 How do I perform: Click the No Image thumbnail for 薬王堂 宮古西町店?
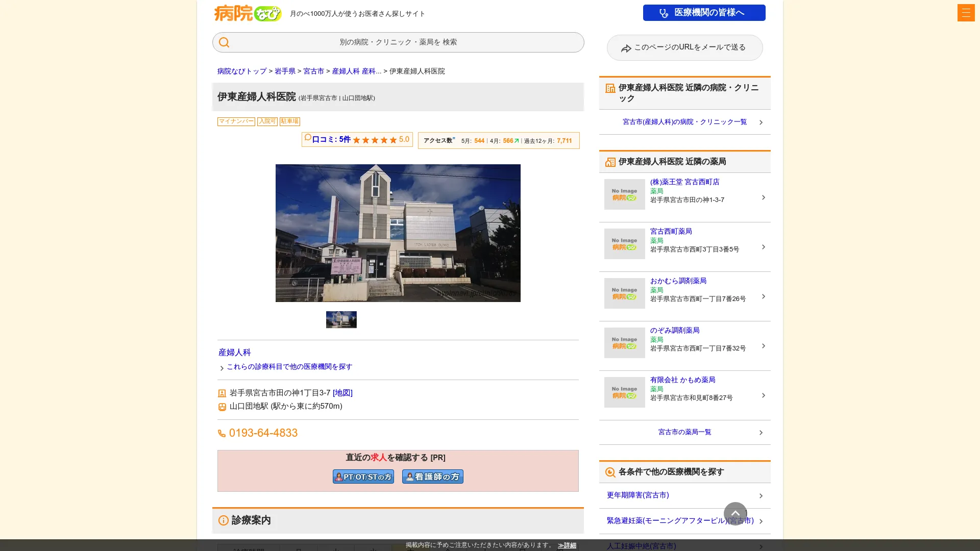click(x=624, y=194)
